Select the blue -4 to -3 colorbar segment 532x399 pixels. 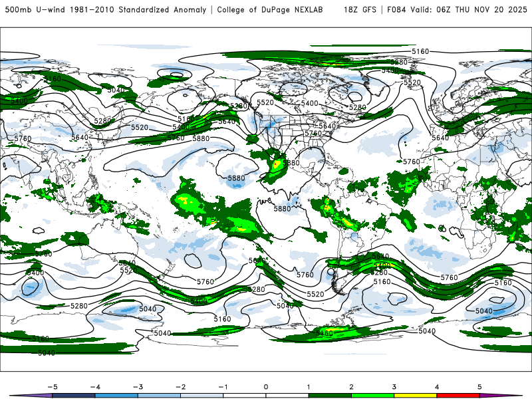click(x=116, y=396)
